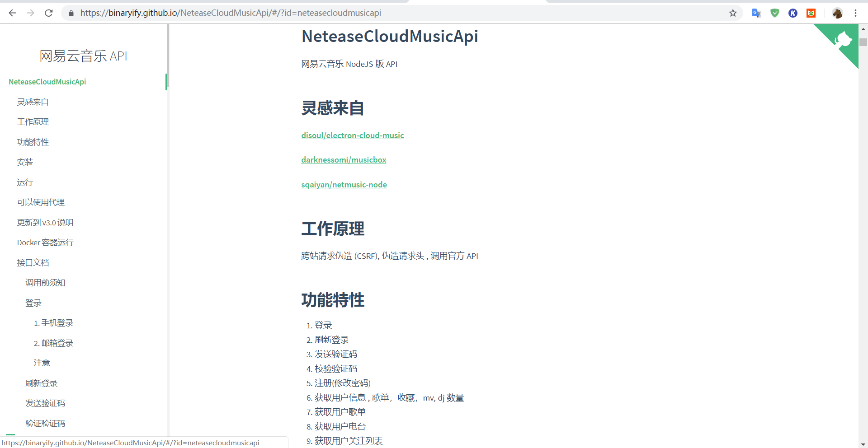Open the green shield adblock extension
868x448 pixels.
click(775, 13)
